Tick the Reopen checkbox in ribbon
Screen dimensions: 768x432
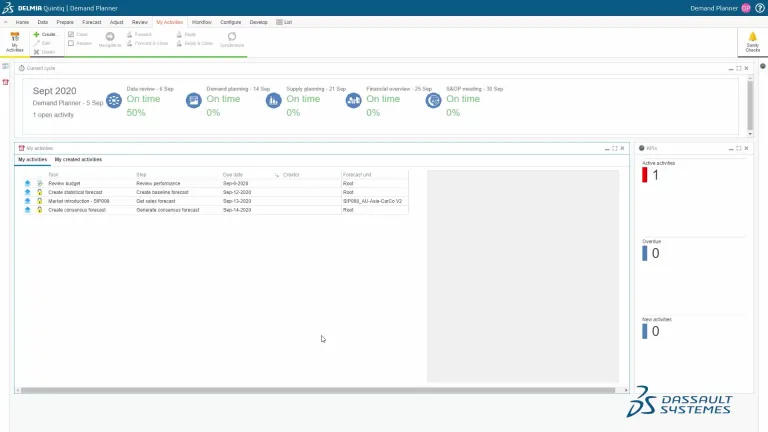pos(71,43)
